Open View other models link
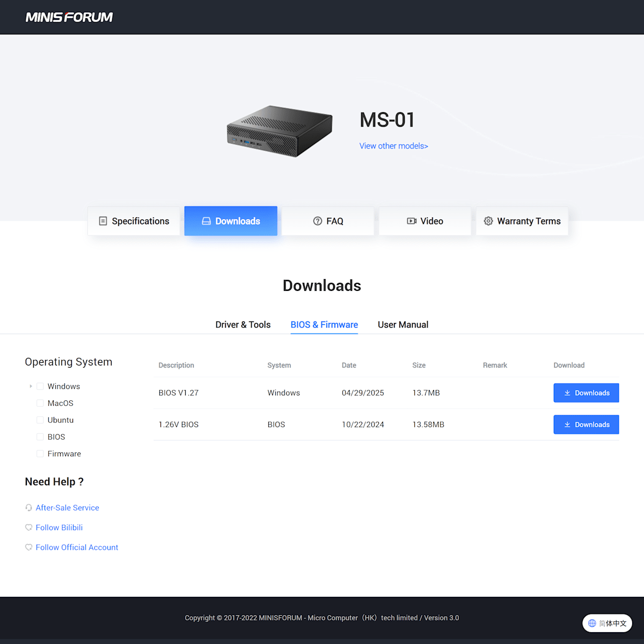This screenshot has width=644, height=644. 393,146
